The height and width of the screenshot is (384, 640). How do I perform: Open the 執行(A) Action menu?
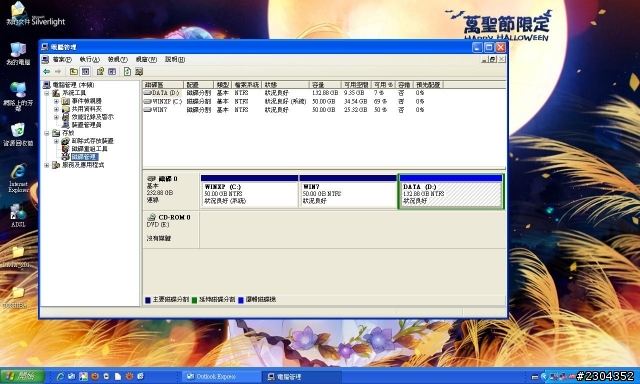point(90,60)
